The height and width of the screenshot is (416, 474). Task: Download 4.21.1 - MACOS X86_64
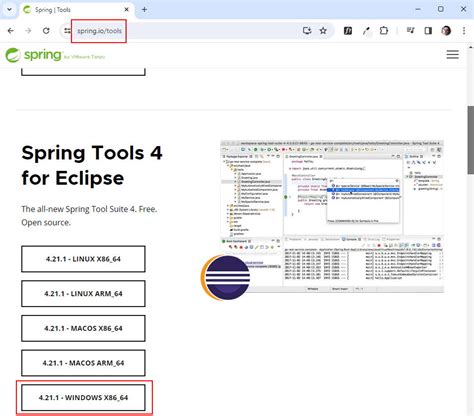coord(83,328)
